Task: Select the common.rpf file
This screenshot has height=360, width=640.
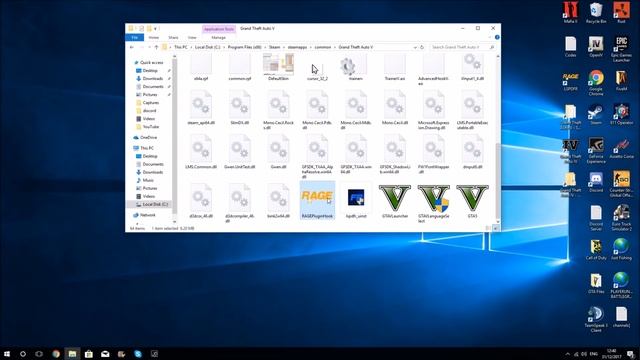Action: [x=240, y=68]
